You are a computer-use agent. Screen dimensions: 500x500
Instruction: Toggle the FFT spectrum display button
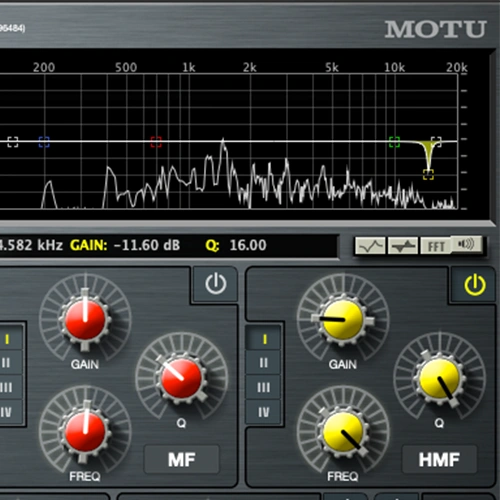click(436, 246)
